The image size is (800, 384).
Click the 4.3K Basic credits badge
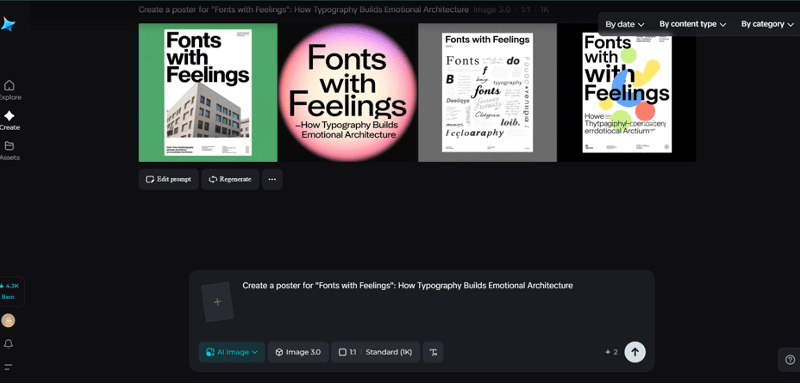pyautogui.click(x=10, y=291)
